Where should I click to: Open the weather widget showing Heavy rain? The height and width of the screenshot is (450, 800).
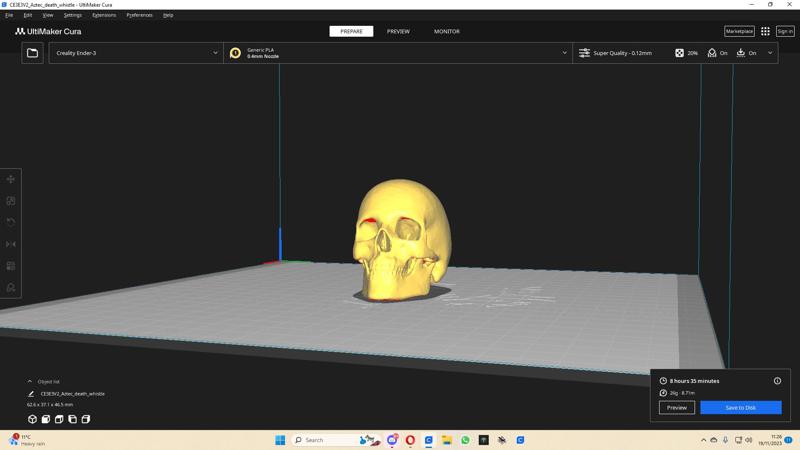(27, 440)
